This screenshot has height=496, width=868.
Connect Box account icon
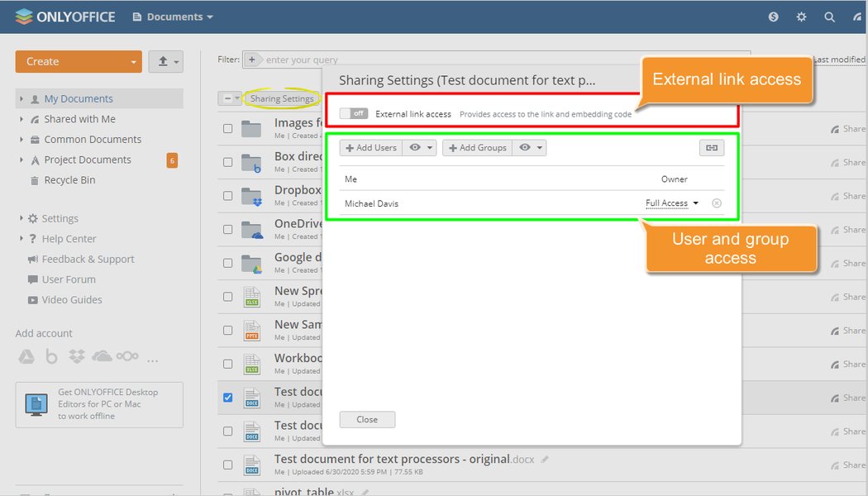pos(51,356)
